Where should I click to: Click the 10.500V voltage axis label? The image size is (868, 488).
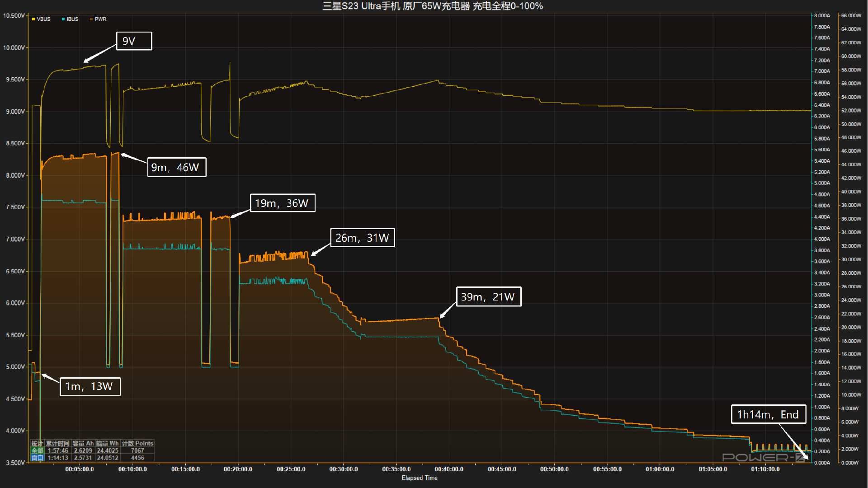coord(14,16)
